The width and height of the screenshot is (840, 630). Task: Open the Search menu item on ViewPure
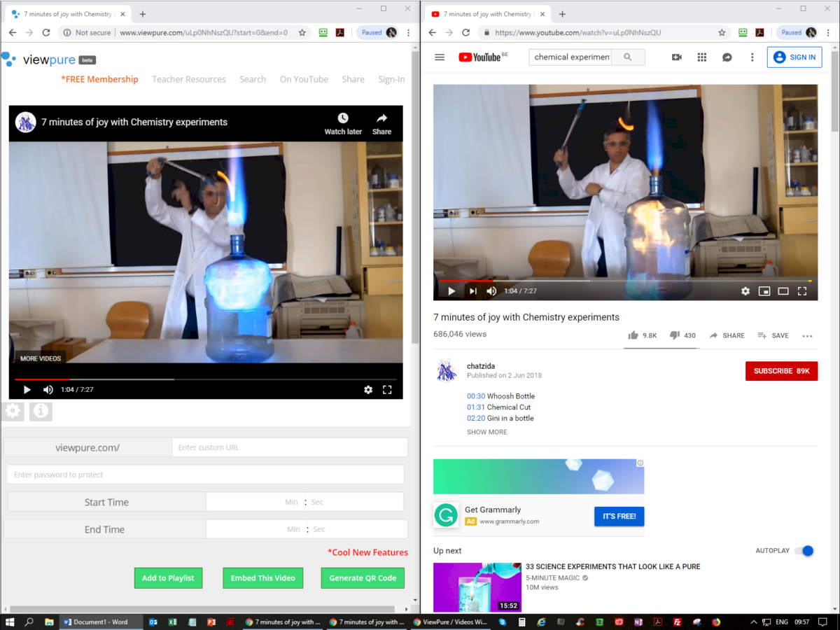tap(253, 79)
